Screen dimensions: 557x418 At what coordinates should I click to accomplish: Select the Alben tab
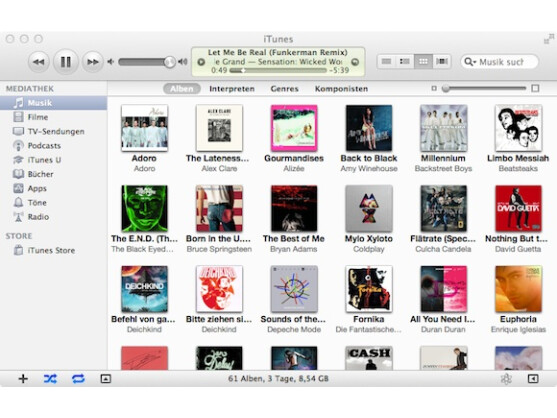click(x=182, y=89)
